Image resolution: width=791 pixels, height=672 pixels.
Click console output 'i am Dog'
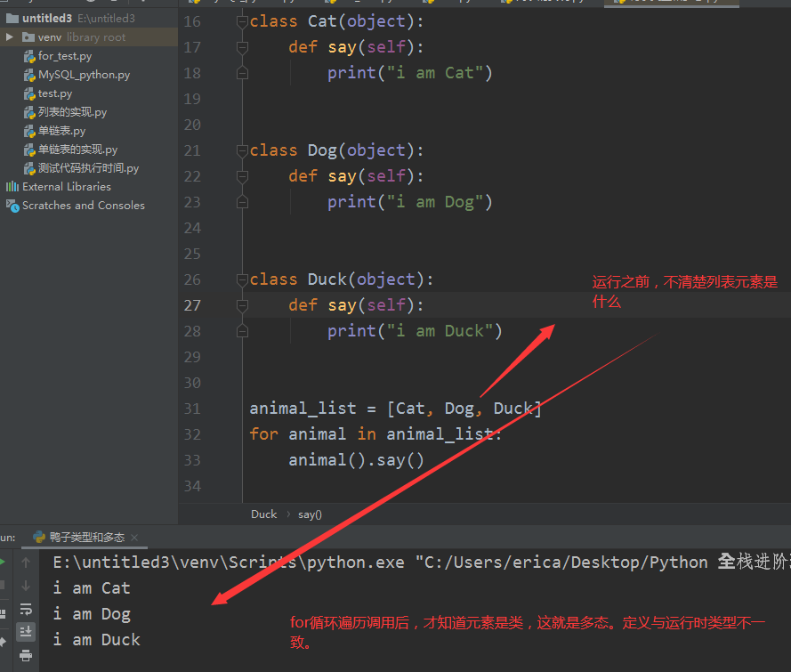[x=92, y=614]
